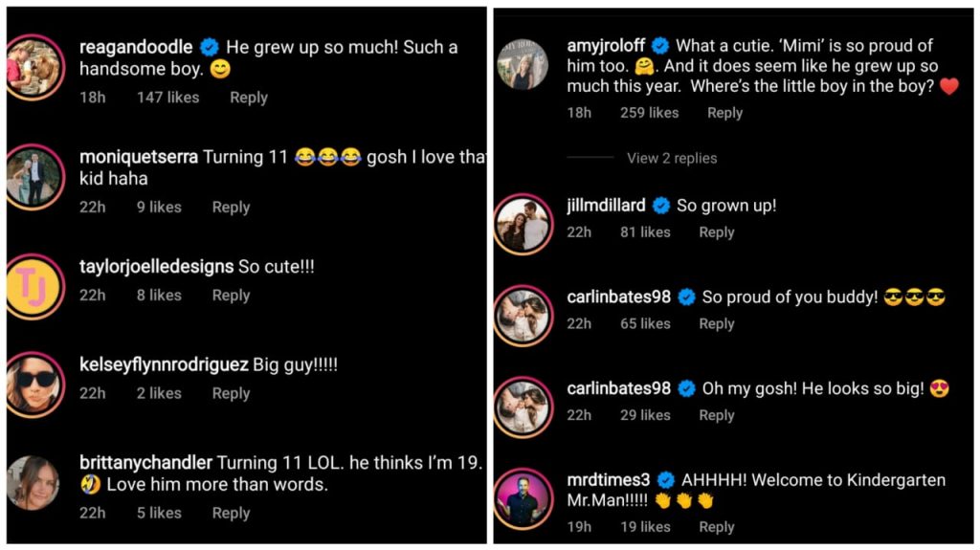Open reagandoodle's profile picture
Screen dimensions: 980x550
click(x=34, y=66)
